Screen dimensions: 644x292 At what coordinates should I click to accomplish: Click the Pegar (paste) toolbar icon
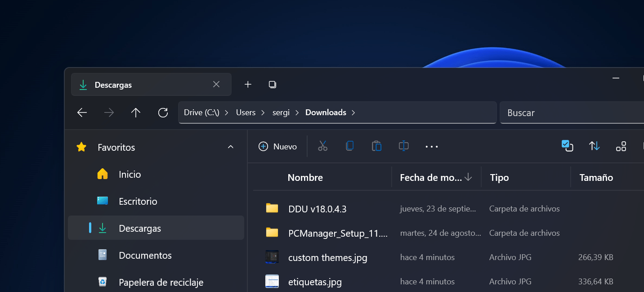(x=376, y=146)
